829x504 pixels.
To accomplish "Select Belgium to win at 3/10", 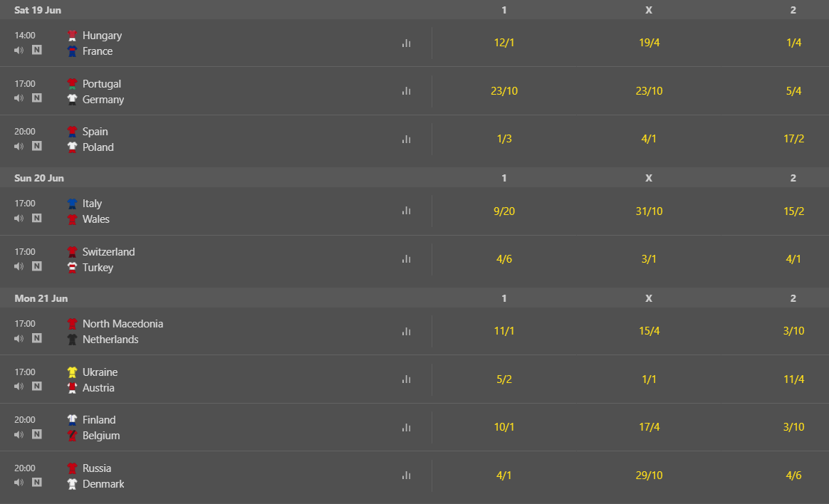I will pos(793,427).
